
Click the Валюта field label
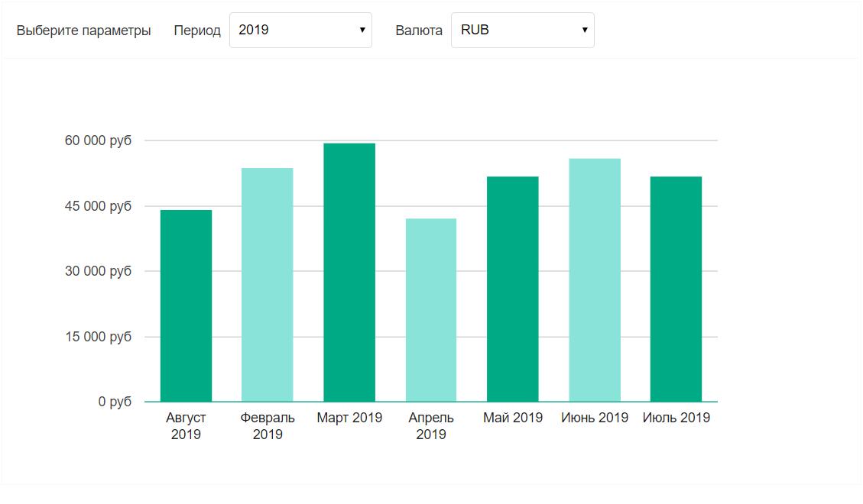click(419, 31)
